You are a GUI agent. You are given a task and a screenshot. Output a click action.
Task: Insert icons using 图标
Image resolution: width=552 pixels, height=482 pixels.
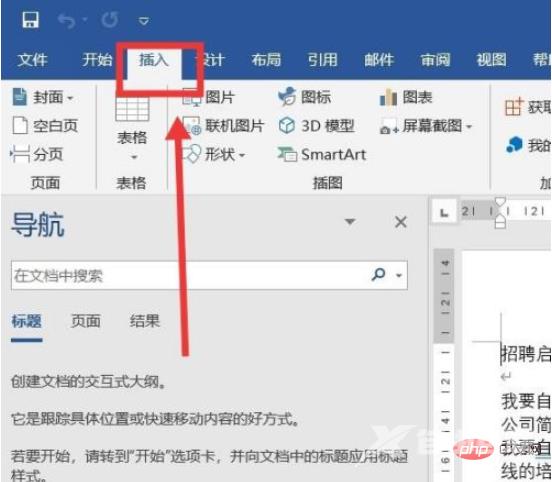tap(304, 97)
